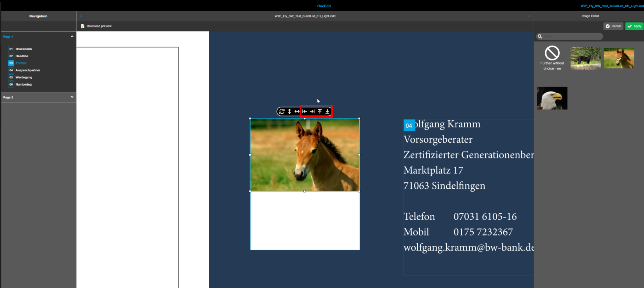Click the mobile number '0175 7232367'
The height and width of the screenshot is (288, 644).
(483, 232)
